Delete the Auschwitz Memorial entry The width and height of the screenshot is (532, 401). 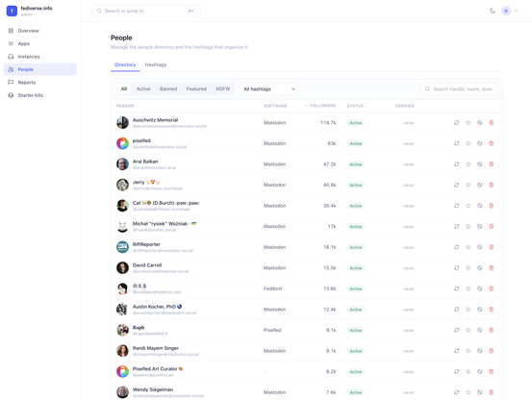click(491, 122)
